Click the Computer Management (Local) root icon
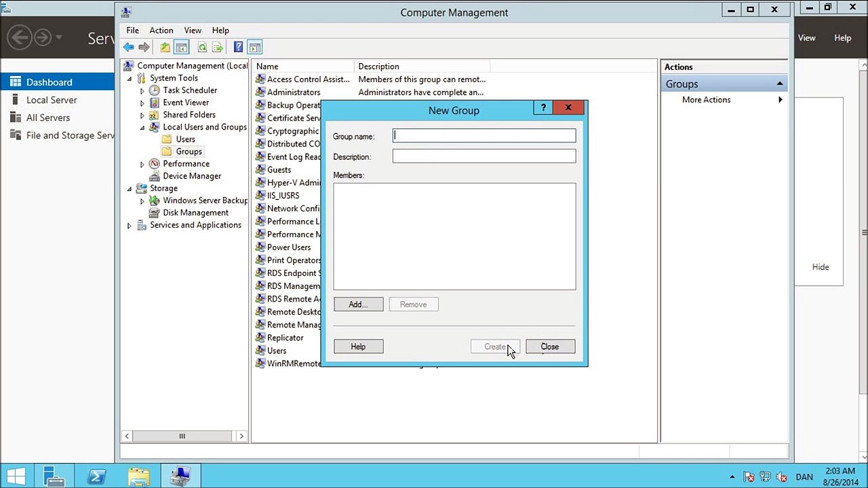 tap(129, 66)
